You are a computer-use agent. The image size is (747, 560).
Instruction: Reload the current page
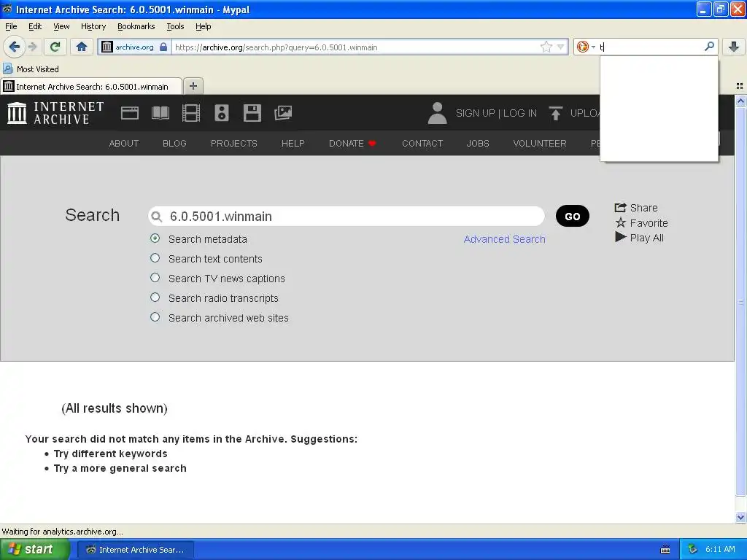pyautogui.click(x=55, y=47)
